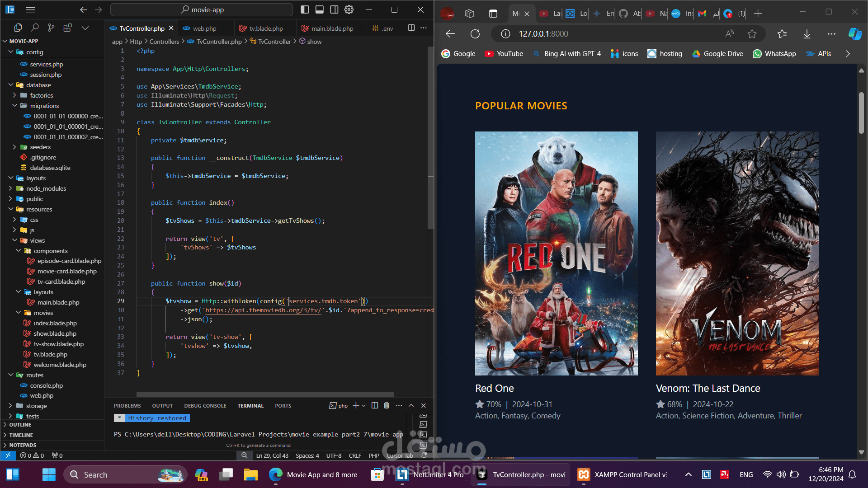Viewport: 868px width, 488px height.
Task: Click the browser page vertical scrollbar
Action: click(861, 113)
